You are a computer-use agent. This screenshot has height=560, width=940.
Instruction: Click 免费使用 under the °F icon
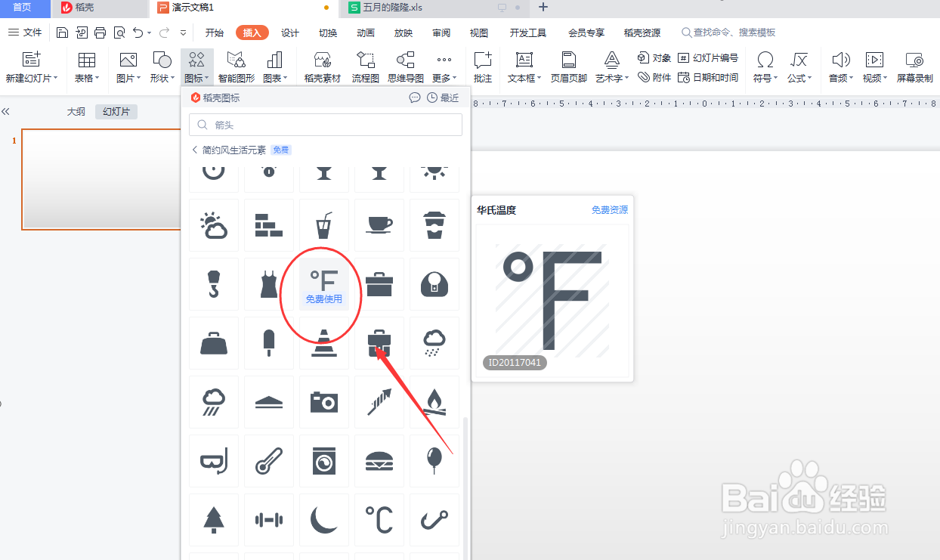(x=324, y=299)
